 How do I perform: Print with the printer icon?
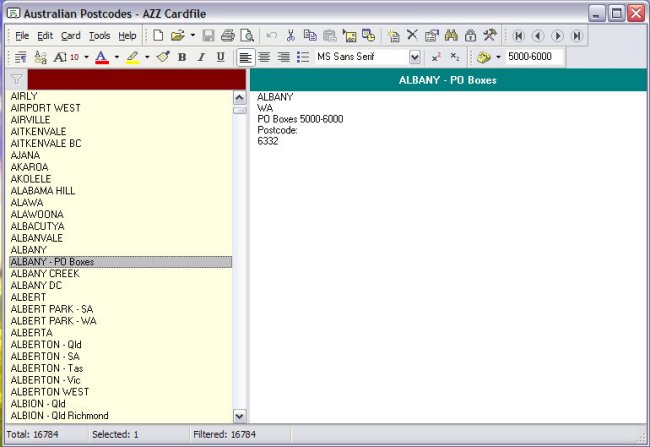[x=228, y=36]
